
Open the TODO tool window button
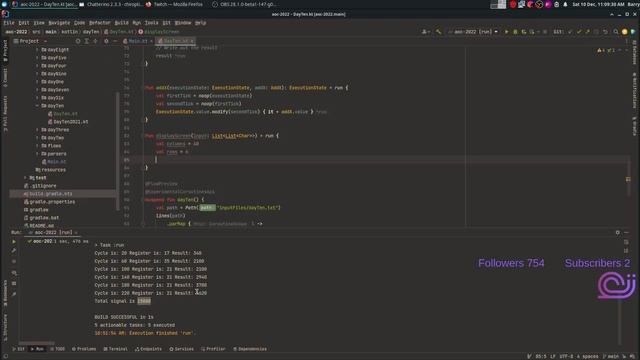(x=57, y=349)
